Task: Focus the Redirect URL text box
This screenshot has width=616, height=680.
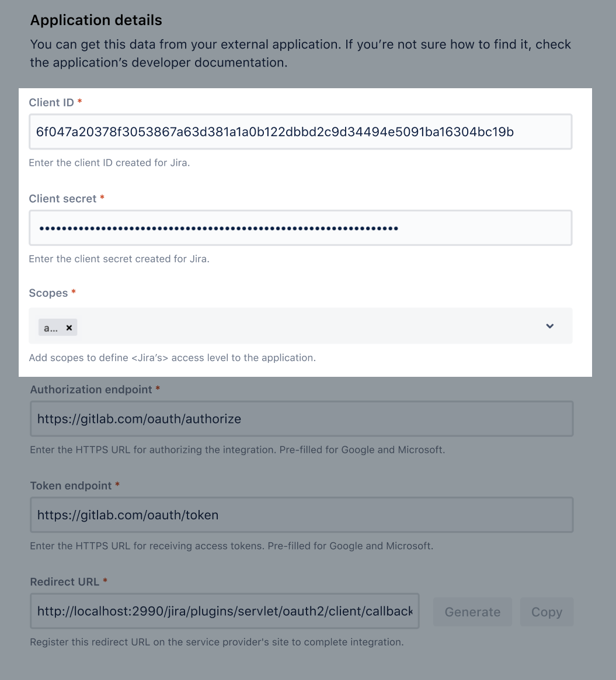Action: 225,612
